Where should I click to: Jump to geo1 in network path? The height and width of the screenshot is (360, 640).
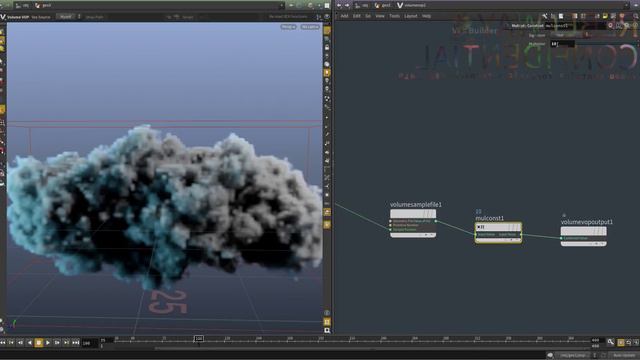click(383, 5)
